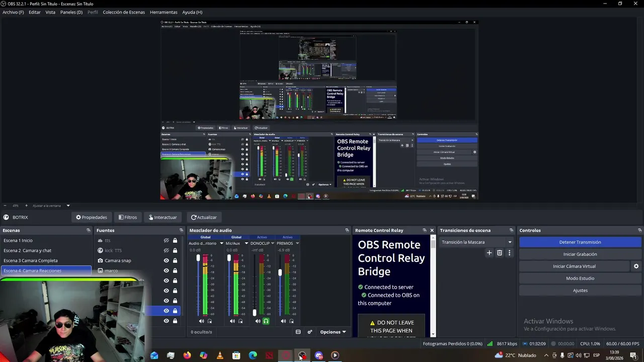
Task: Adjust the Mic/Aux volume fader
Action: coord(229,258)
